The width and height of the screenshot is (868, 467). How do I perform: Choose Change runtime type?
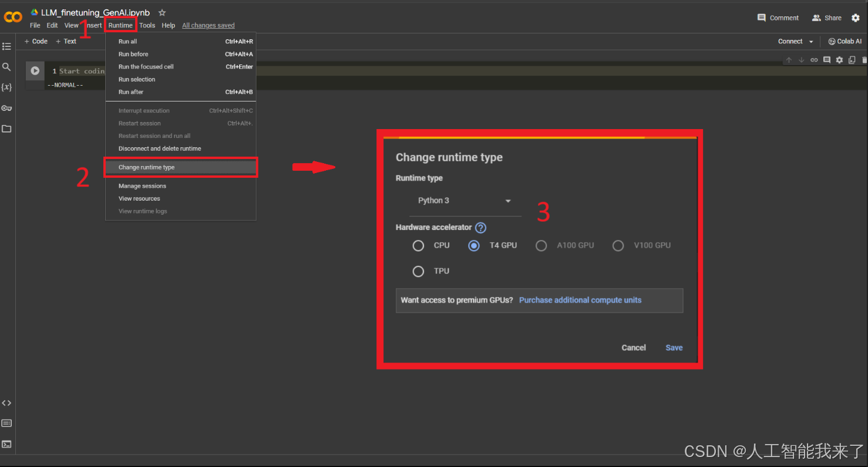(x=181, y=167)
